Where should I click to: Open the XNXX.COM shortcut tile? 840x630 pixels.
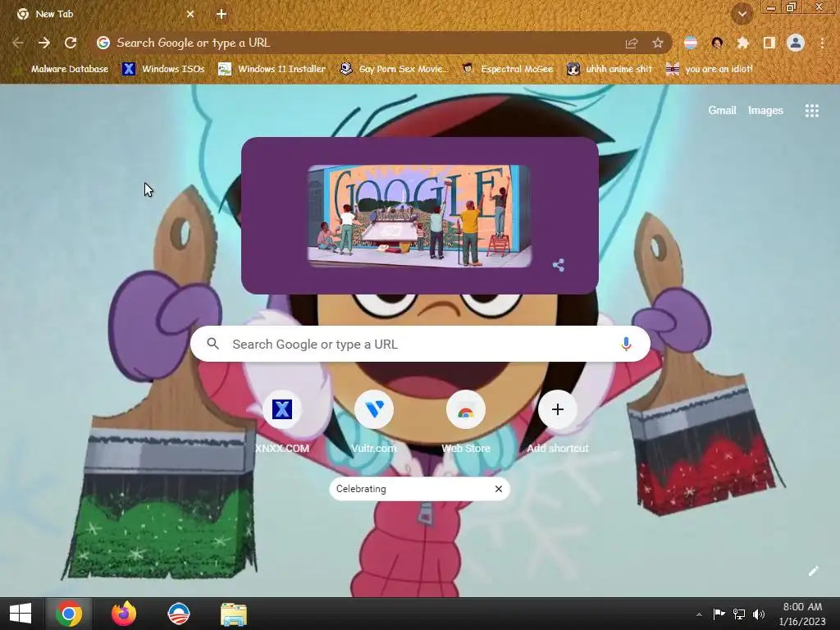282,422
